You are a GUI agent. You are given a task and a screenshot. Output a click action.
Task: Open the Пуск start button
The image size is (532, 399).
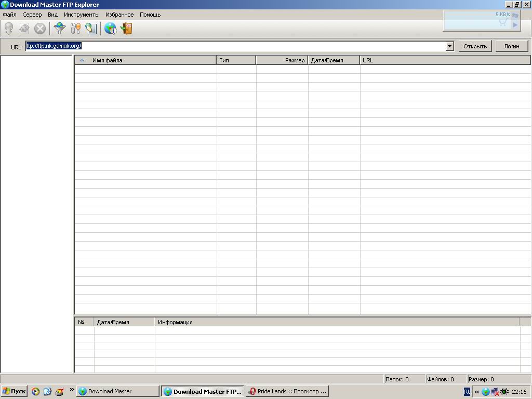[x=14, y=392]
